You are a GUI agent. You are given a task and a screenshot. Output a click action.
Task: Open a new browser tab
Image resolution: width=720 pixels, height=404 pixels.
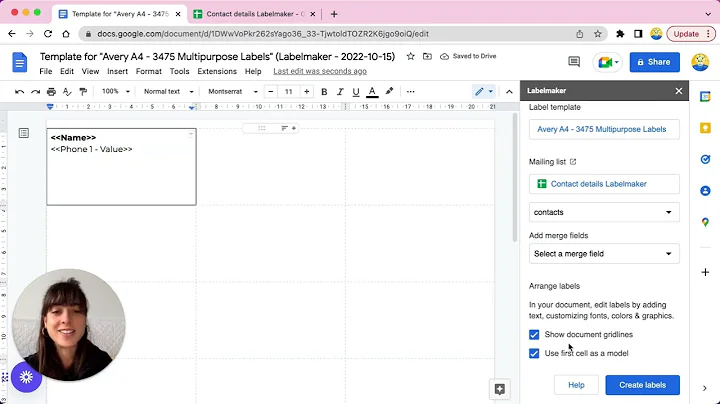pyautogui.click(x=334, y=14)
